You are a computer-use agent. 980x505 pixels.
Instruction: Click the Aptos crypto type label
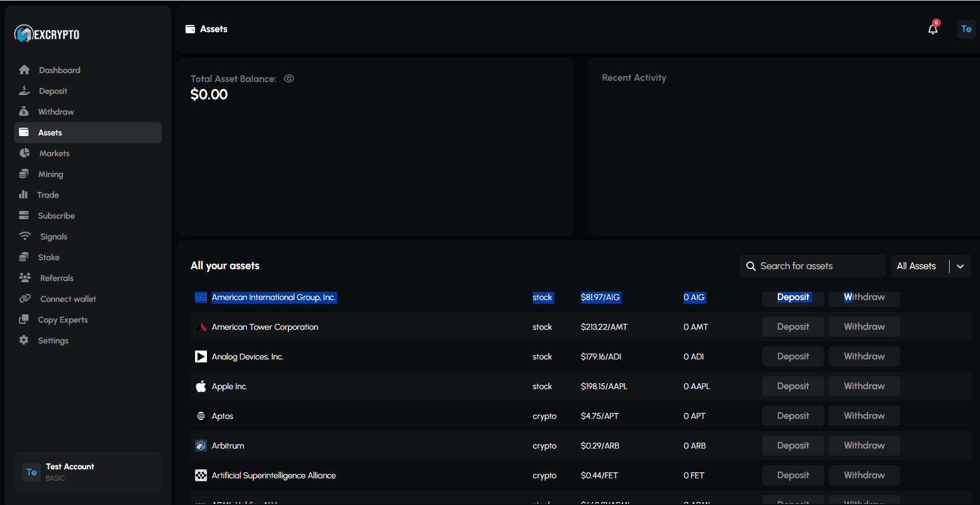545,416
